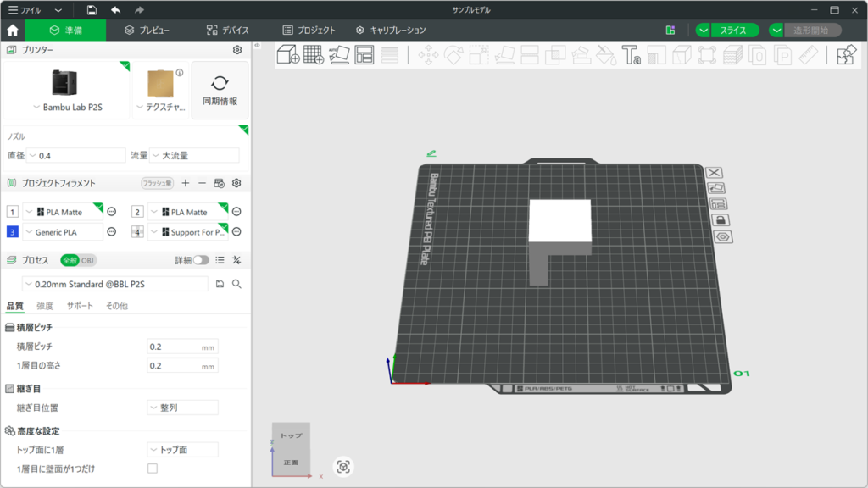Add a filament with the plus icon
This screenshot has height=488, width=868.
[186, 183]
